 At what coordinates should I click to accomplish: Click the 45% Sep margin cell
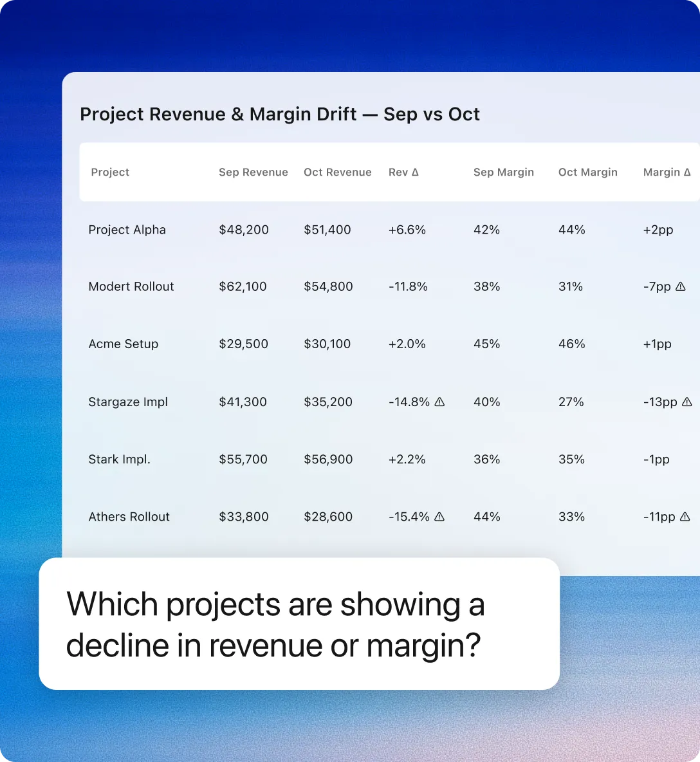(487, 344)
